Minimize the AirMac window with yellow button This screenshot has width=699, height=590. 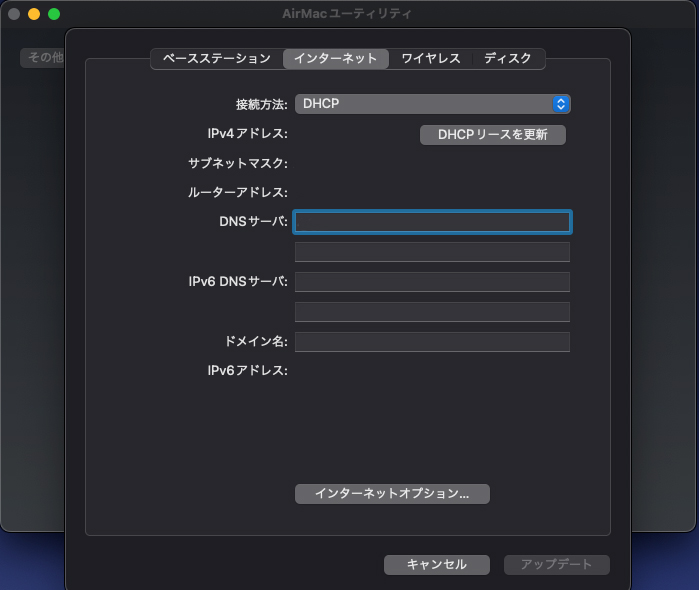click(34, 14)
